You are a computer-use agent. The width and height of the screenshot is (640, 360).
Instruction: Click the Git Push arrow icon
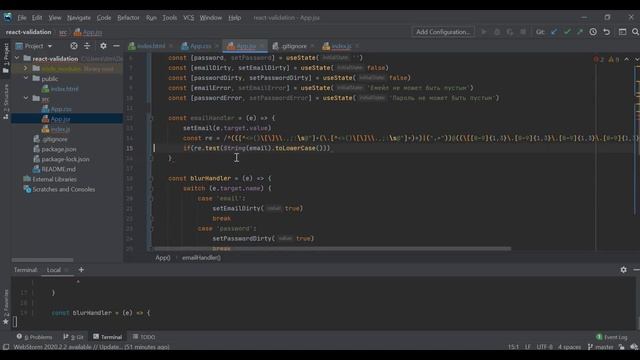[x=580, y=32]
